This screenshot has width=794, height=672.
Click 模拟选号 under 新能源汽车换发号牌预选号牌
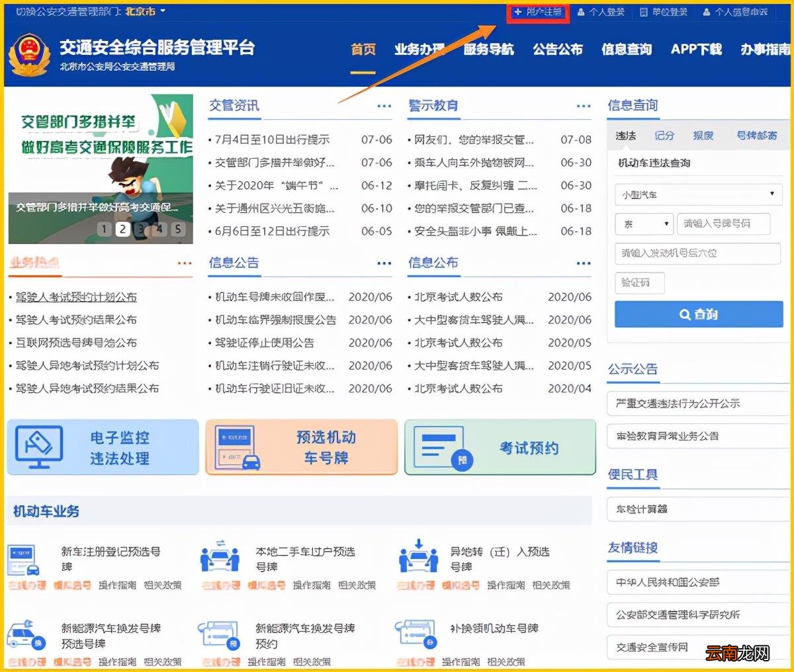(x=72, y=661)
